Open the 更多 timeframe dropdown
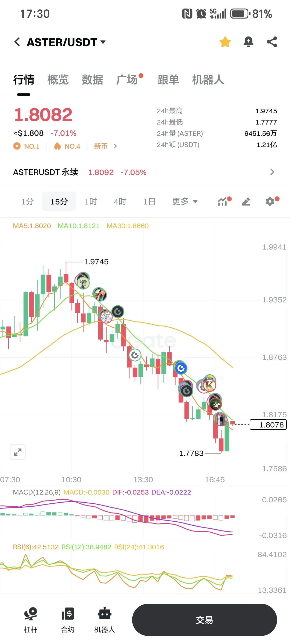The height and width of the screenshot is (644, 290). click(x=185, y=201)
